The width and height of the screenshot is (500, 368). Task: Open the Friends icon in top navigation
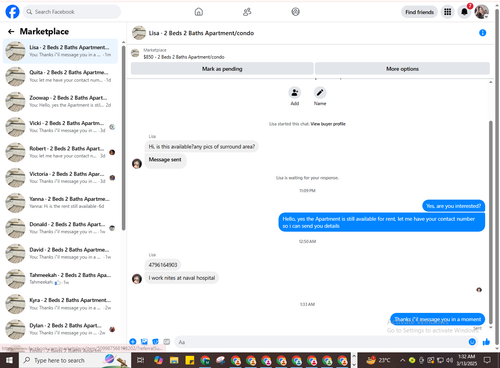247,12
